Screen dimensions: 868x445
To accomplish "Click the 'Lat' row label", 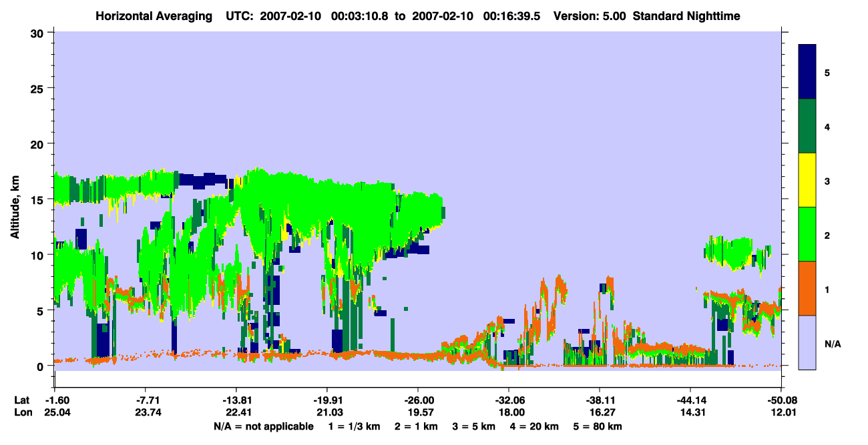I will coord(23,400).
